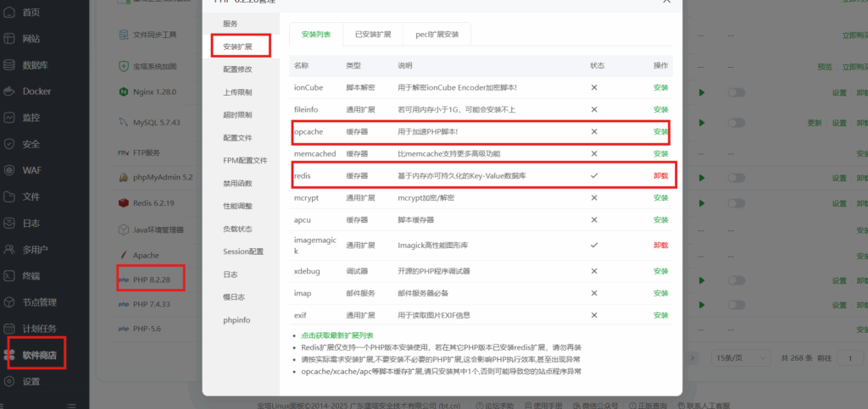Click 安装 for the xdebug extension
This screenshot has width=868, height=409.
point(660,271)
